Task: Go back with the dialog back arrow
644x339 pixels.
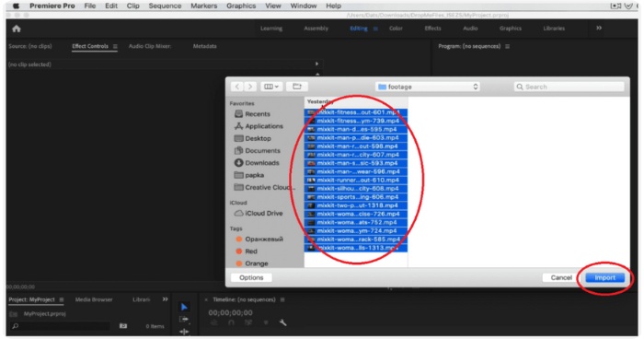Action: click(x=237, y=87)
